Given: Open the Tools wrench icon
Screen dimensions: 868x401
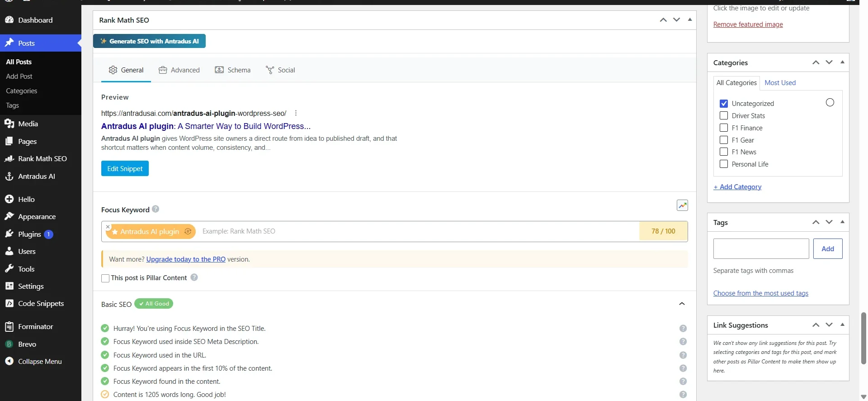Looking at the screenshot, I should point(9,269).
